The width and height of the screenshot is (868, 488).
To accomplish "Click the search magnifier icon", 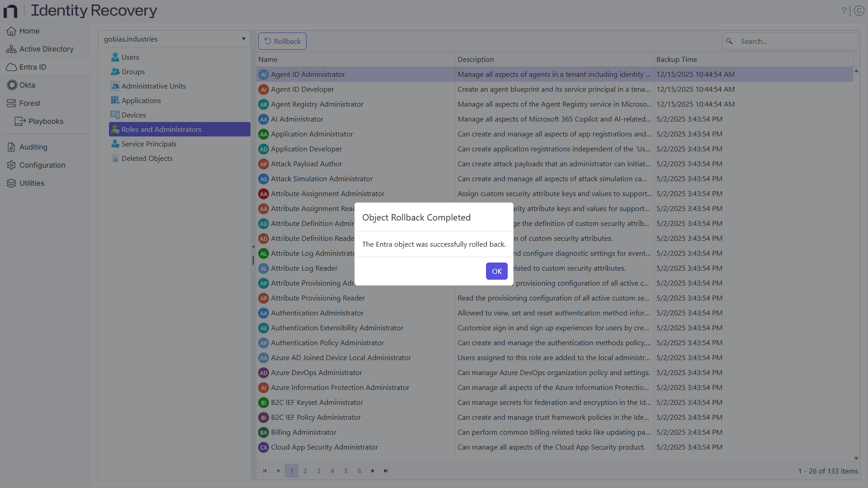I will tap(729, 41).
